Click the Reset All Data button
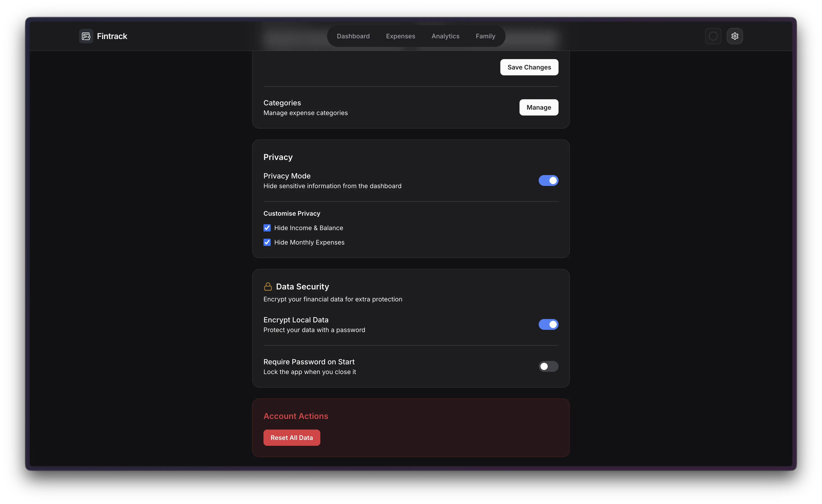 coord(292,438)
